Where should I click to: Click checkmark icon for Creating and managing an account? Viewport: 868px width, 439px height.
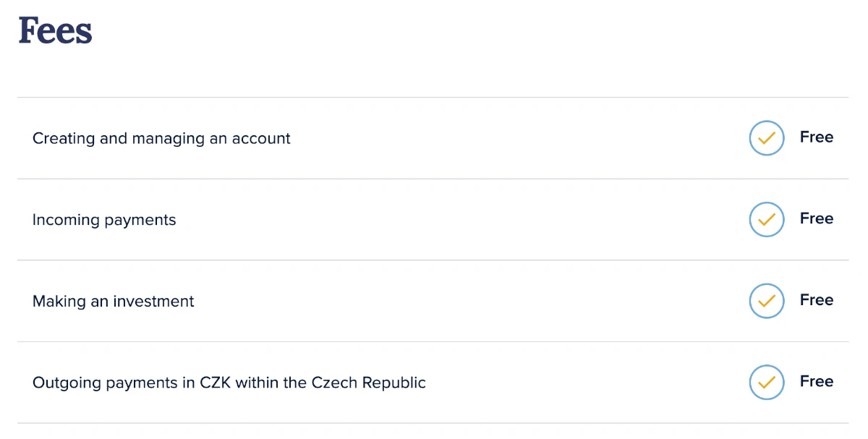click(x=767, y=138)
